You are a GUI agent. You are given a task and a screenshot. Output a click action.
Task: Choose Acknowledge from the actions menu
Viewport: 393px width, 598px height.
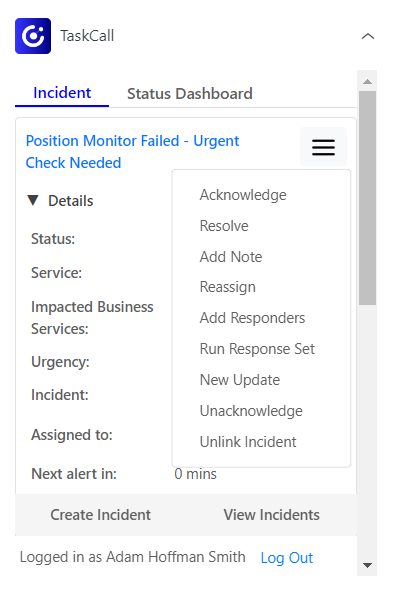pos(243,195)
